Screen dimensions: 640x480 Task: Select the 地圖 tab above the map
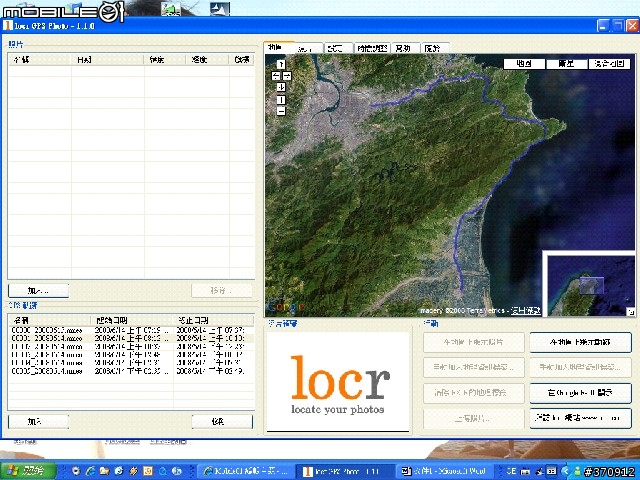[279, 47]
